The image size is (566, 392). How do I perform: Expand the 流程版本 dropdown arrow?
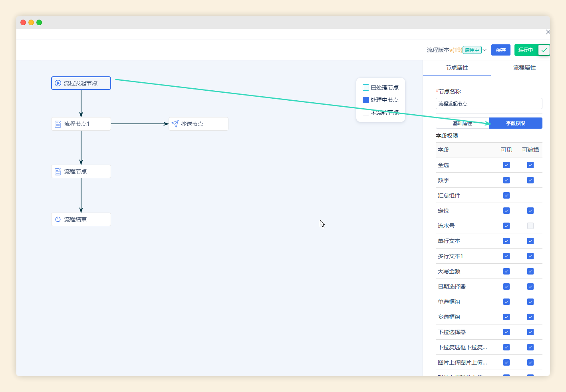(x=485, y=50)
